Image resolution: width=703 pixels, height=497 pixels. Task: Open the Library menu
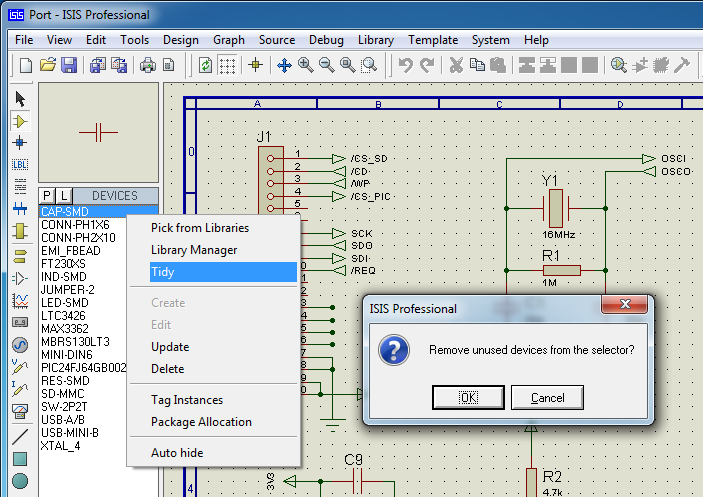click(x=376, y=40)
